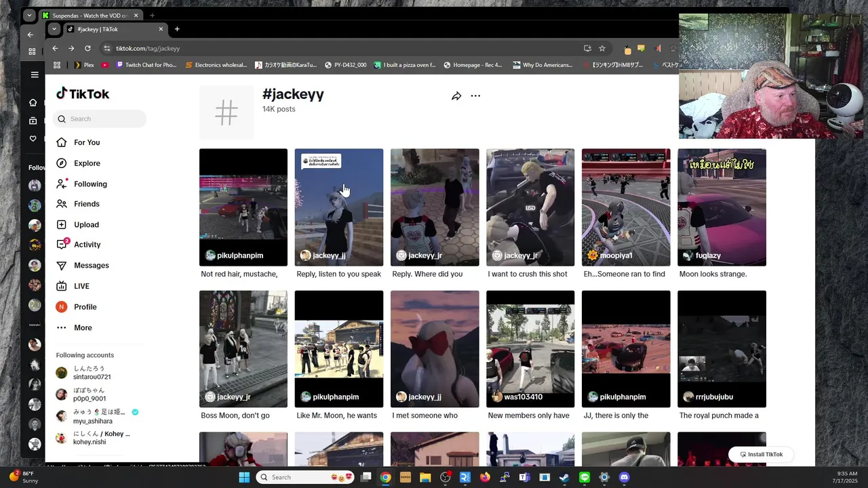Click the Activity icon with notification badge
The height and width of the screenshot is (488, 868).
tap(62, 244)
